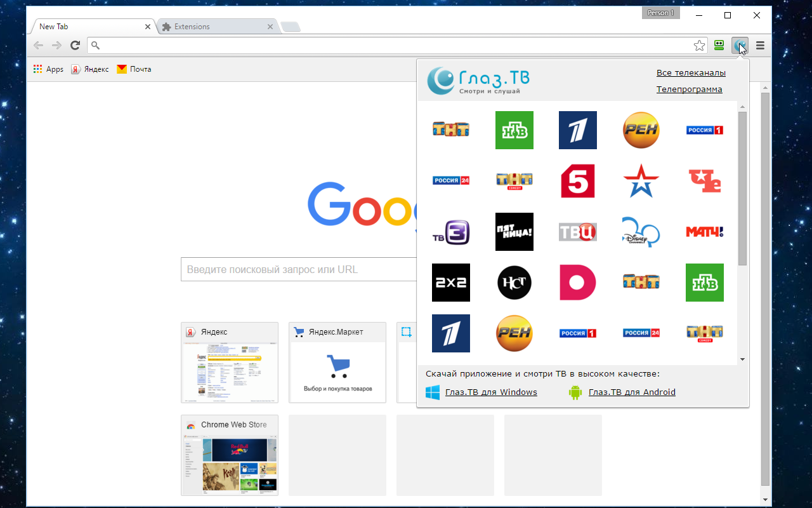This screenshot has height=508, width=812.
Task: Open the Chrome hamburger menu
Action: (760, 46)
